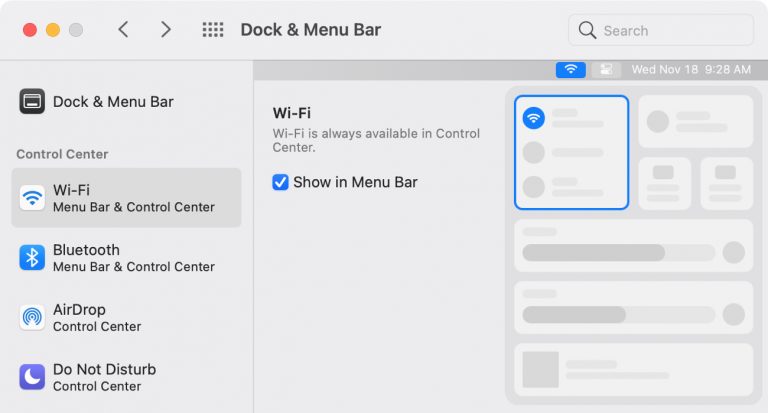Screen dimensions: 768x413
Task: Click the Dock & Menu Bar window title
Action: [x=311, y=30]
